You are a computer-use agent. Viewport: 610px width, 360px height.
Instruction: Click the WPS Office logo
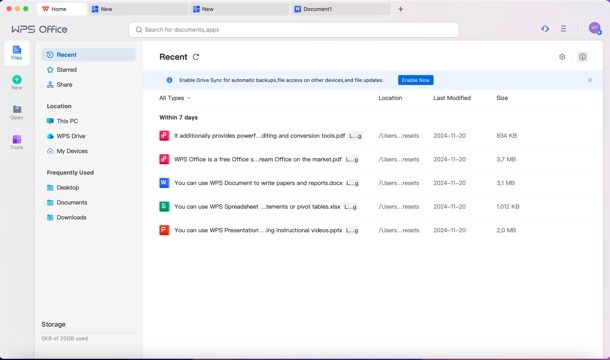point(39,29)
